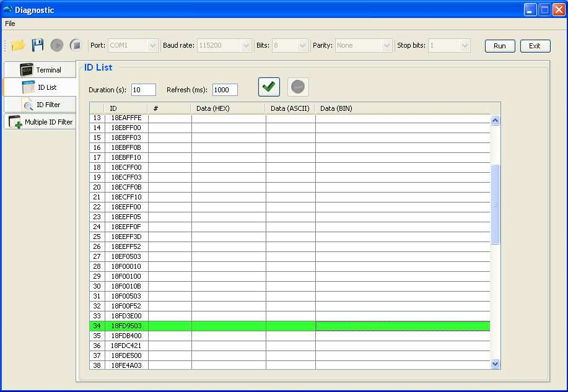The width and height of the screenshot is (568, 392).
Task: Save using the floppy disk icon
Action: pos(38,45)
